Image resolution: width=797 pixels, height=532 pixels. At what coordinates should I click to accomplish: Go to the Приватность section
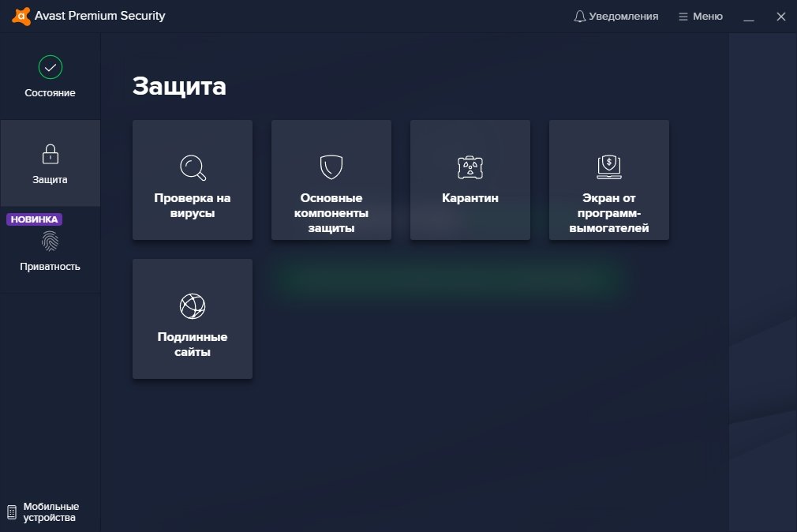[x=51, y=267]
